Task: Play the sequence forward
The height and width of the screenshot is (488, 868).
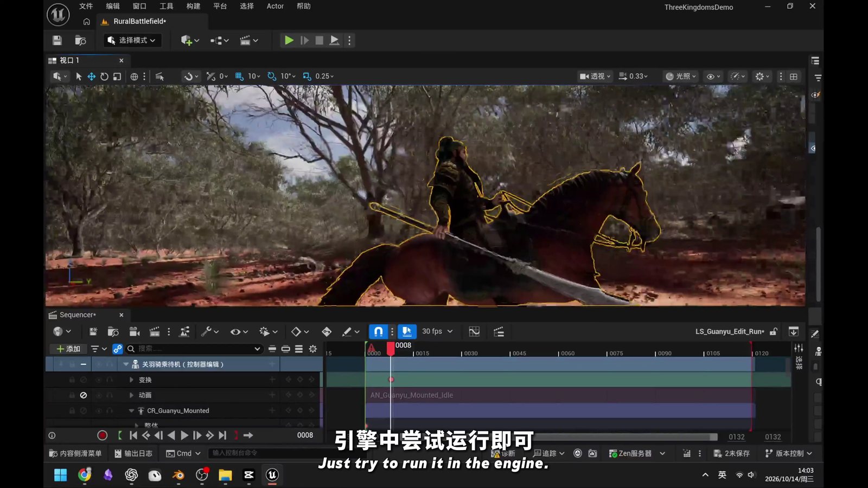Action: [x=184, y=435]
